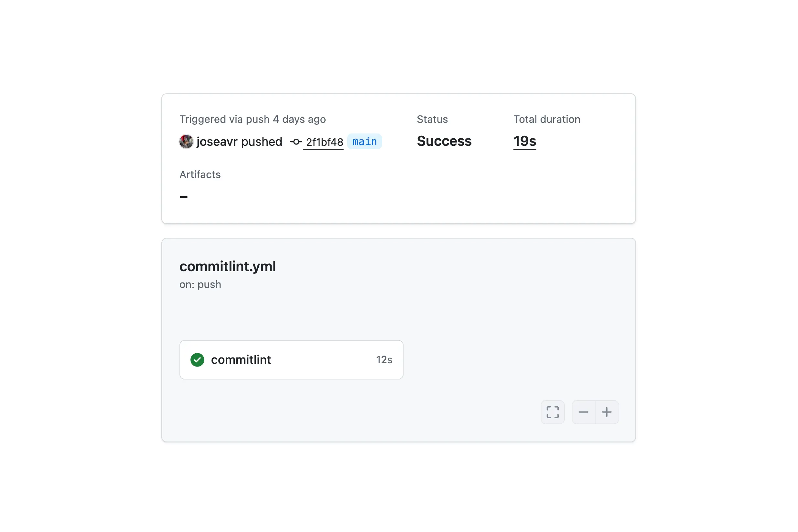This screenshot has width=798, height=532.
Task: Click joseavr's profile avatar
Action: (x=186, y=142)
